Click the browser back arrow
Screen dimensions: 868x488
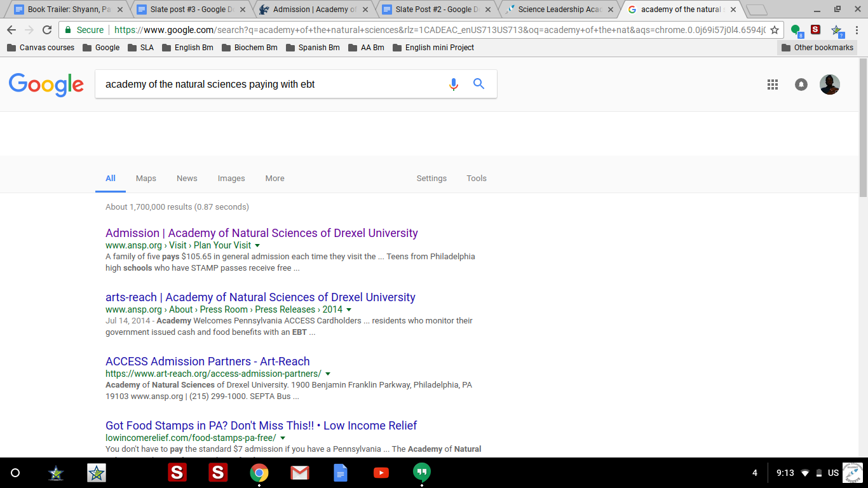tap(11, 30)
